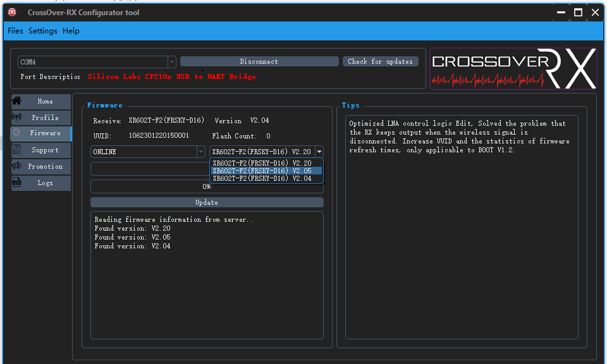Minimize the configurator window
The width and height of the screenshot is (607, 364).
click(x=561, y=13)
